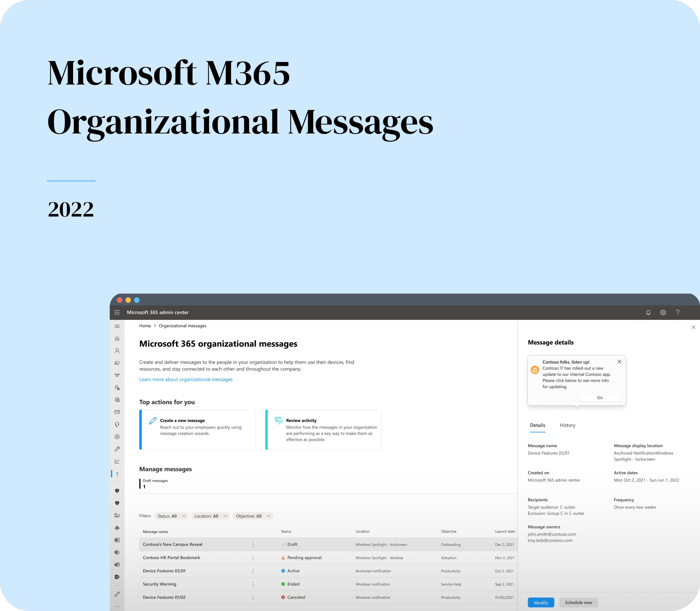Collapse the sidebar navigation hamburger menu
Image resolution: width=700 pixels, height=611 pixels.
pos(117,326)
